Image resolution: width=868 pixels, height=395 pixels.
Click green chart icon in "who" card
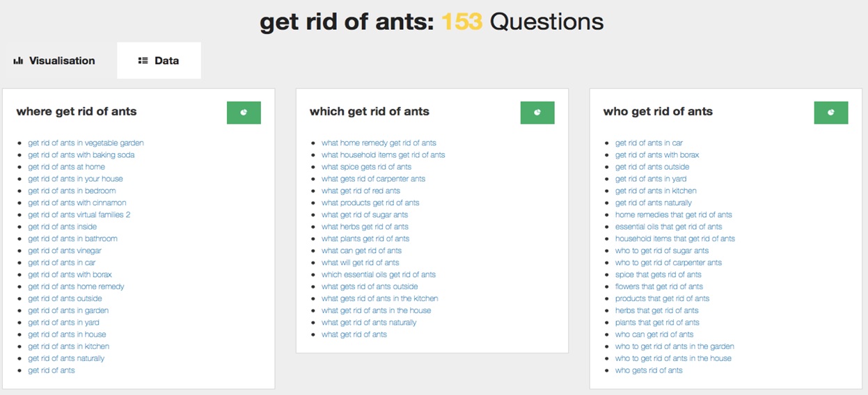point(831,113)
